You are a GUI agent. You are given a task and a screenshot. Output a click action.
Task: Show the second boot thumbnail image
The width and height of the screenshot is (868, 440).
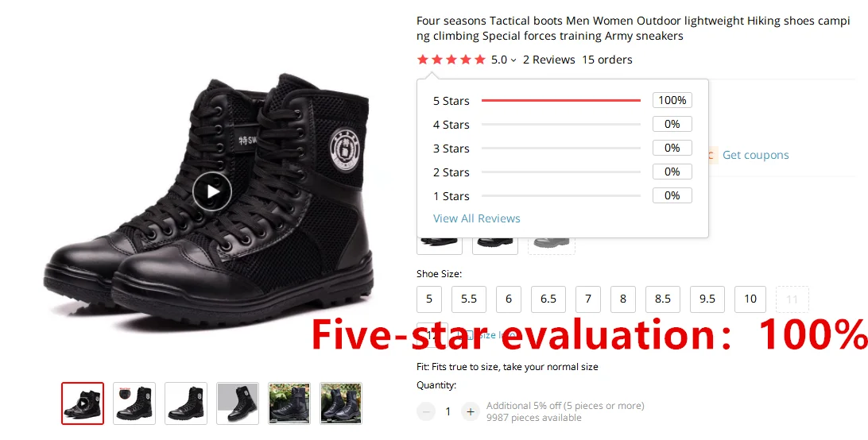pos(134,403)
